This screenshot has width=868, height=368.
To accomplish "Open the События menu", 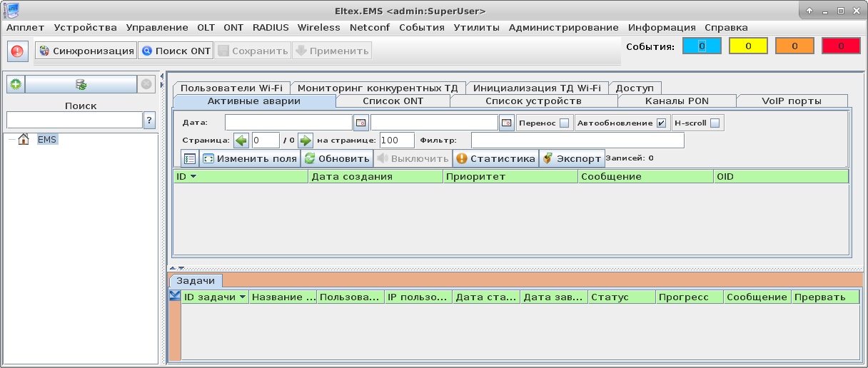I will coord(422,28).
